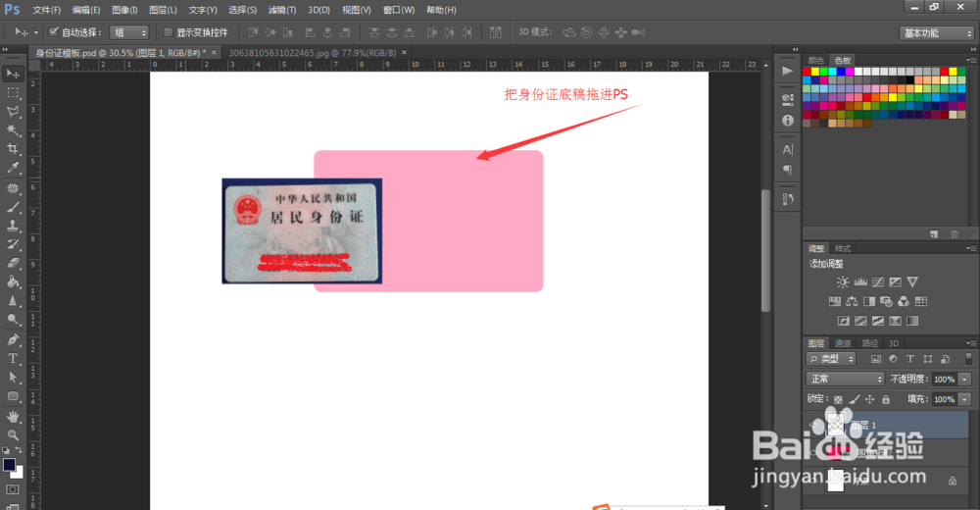
Task: Switch to the 颜色 tab
Action: [815, 61]
